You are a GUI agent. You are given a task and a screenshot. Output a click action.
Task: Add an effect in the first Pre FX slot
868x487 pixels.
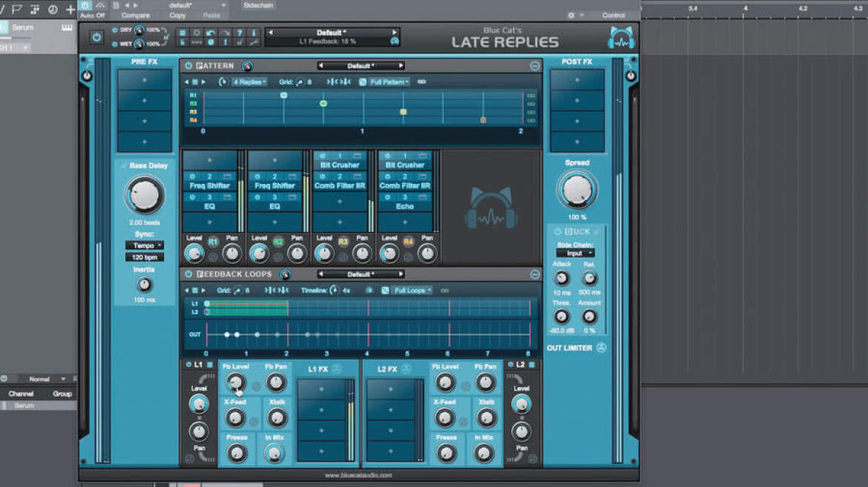click(145, 80)
